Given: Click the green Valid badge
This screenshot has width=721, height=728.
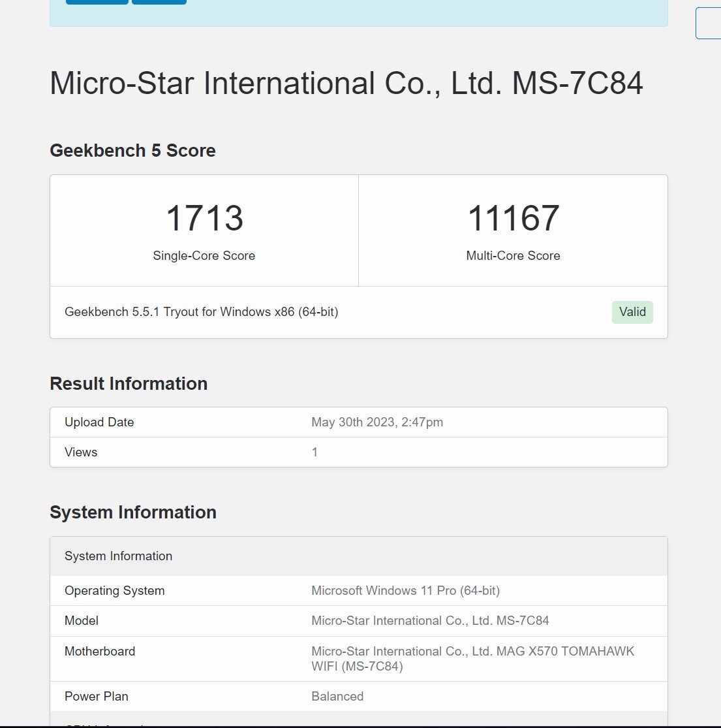Looking at the screenshot, I should pos(632,312).
